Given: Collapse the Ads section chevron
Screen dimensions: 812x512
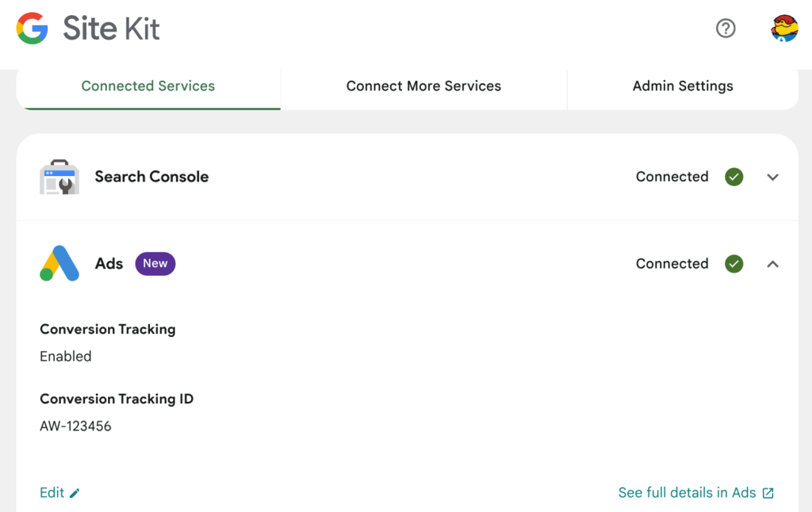Looking at the screenshot, I should pos(772,264).
